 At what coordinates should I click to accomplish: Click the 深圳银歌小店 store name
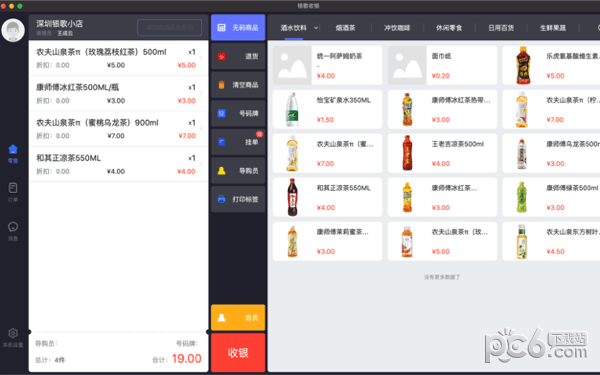tap(59, 24)
